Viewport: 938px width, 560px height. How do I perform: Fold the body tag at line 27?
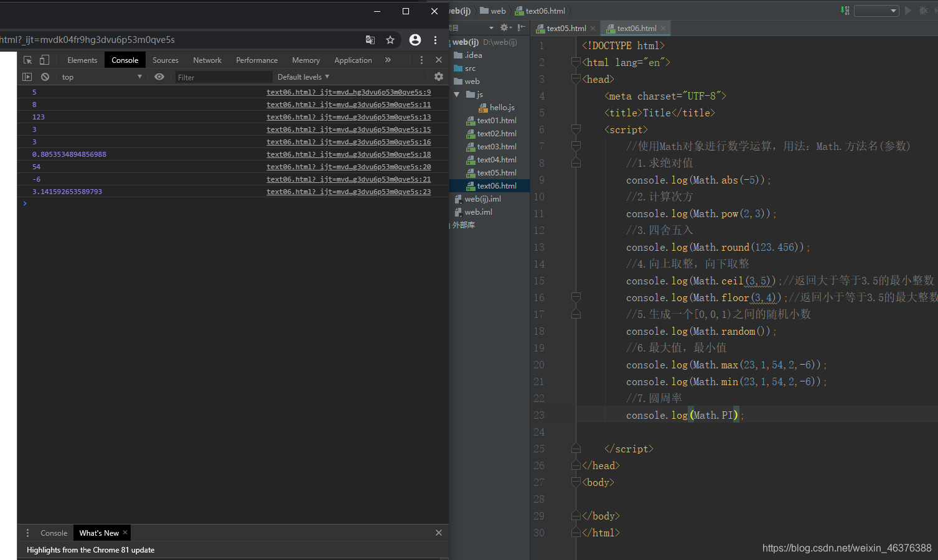click(x=576, y=482)
